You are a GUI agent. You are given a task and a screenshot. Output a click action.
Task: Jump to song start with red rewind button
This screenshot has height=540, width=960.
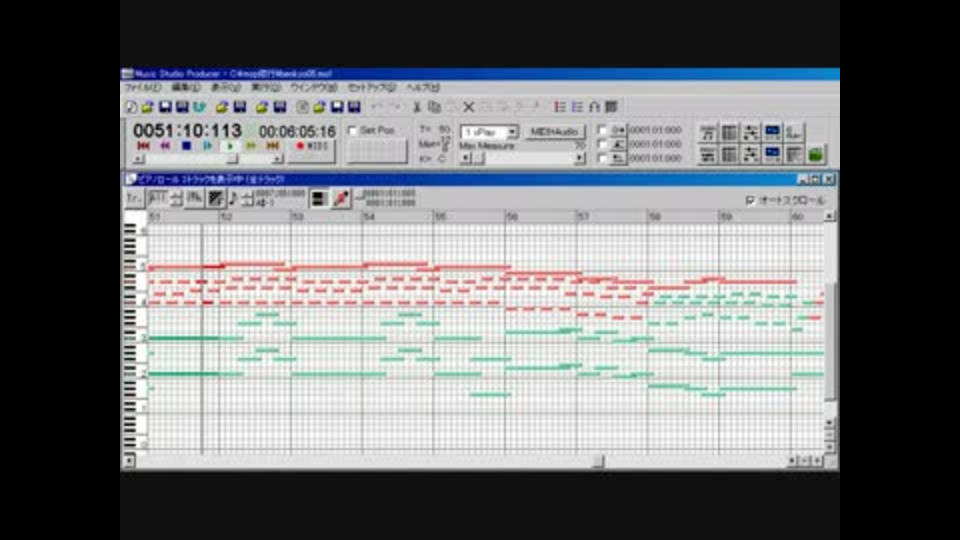tap(143, 146)
